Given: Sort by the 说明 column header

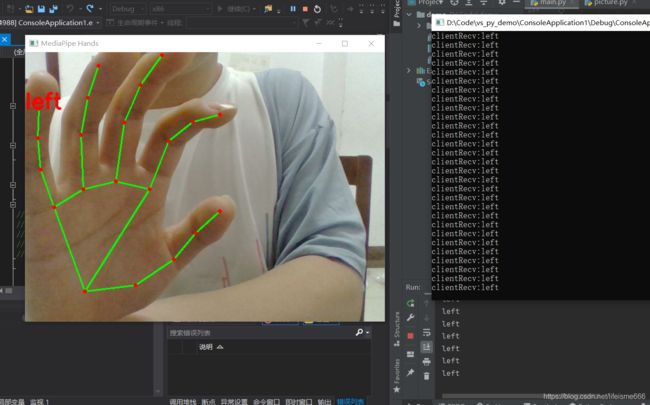Looking at the screenshot, I should [206, 347].
